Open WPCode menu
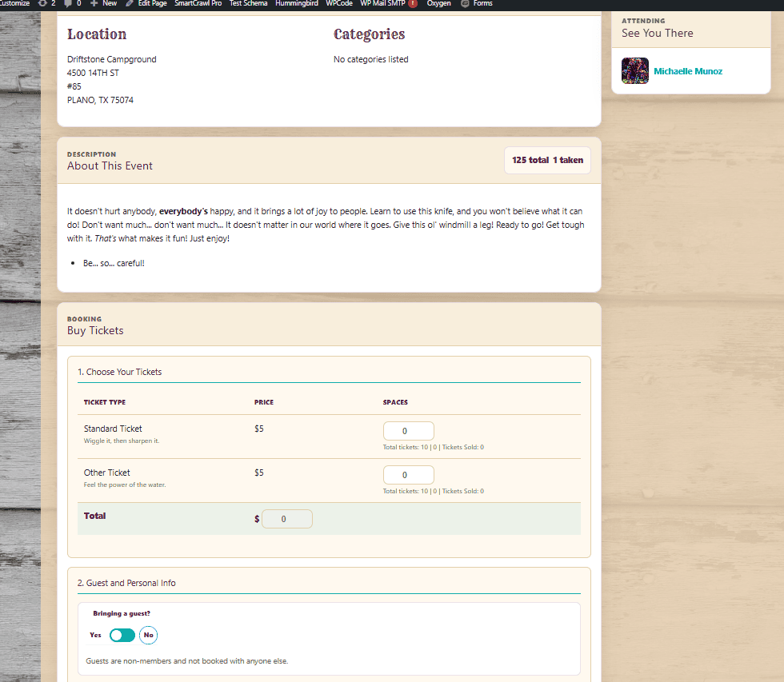Viewport: 784px width, 682px height. [339, 3]
